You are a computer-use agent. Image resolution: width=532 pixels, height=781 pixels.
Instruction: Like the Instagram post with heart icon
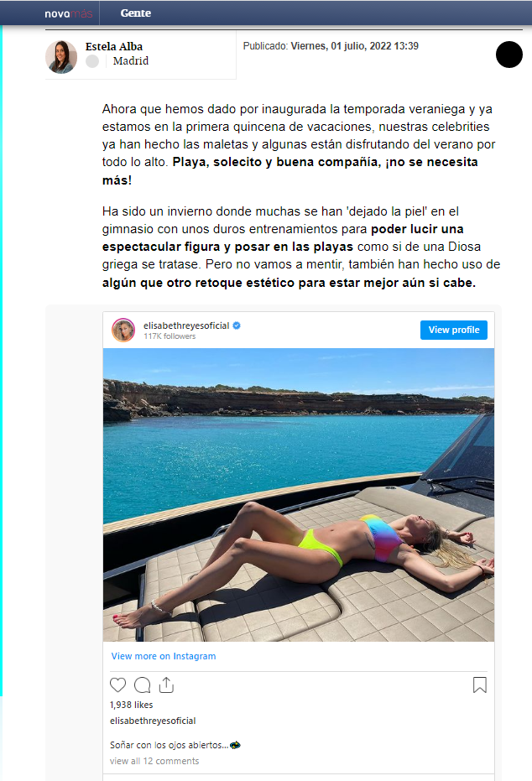tap(117, 685)
